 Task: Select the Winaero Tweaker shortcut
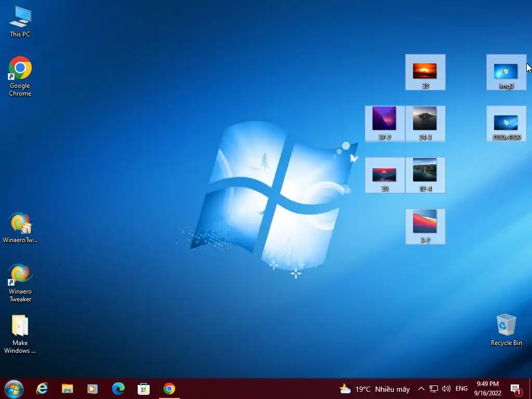(20, 283)
